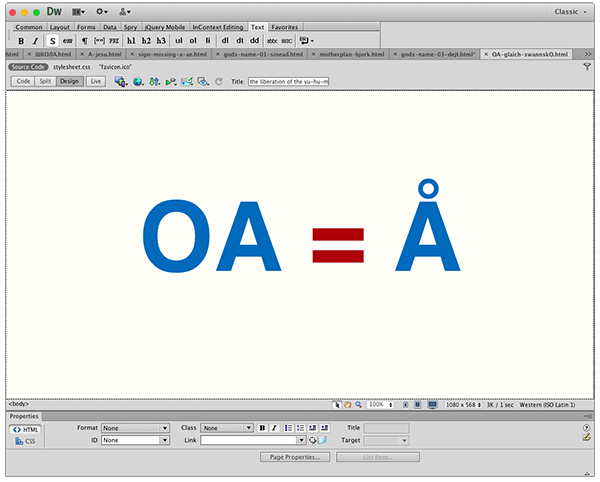Apply Italic from the Text insert bar
Screen dimensions: 600x482
pyautogui.click(x=36, y=41)
